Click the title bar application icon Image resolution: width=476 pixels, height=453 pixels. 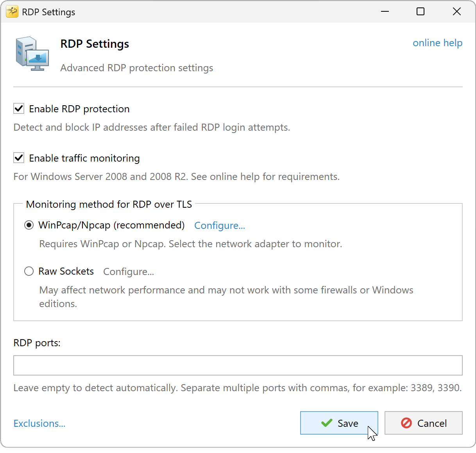click(12, 12)
